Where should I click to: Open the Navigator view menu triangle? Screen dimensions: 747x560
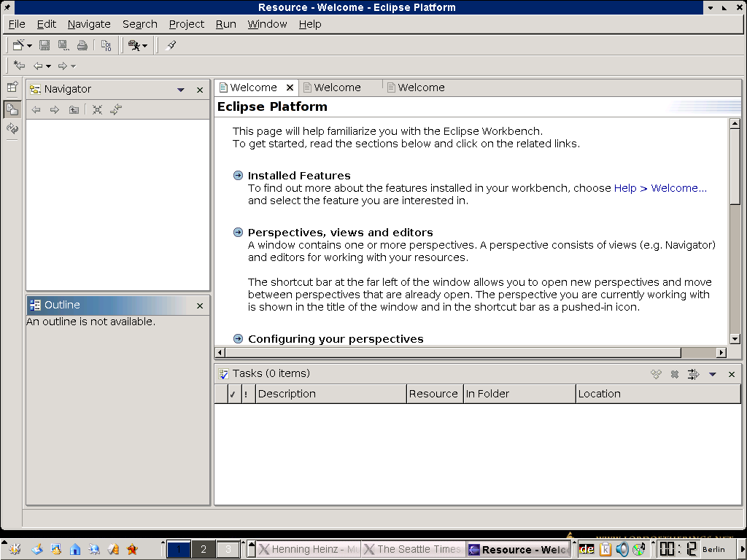(181, 90)
